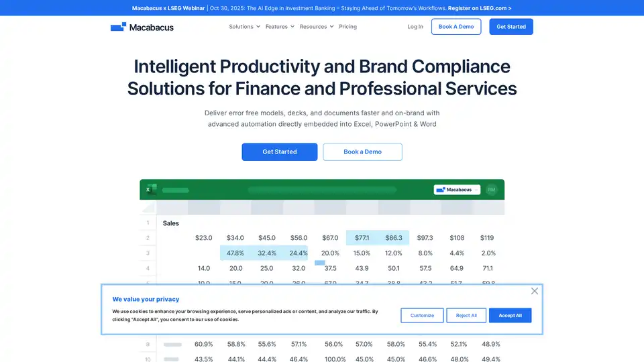Click Get Started in the header
Viewport: 644px width, 362px height.
tap(511, 27)
